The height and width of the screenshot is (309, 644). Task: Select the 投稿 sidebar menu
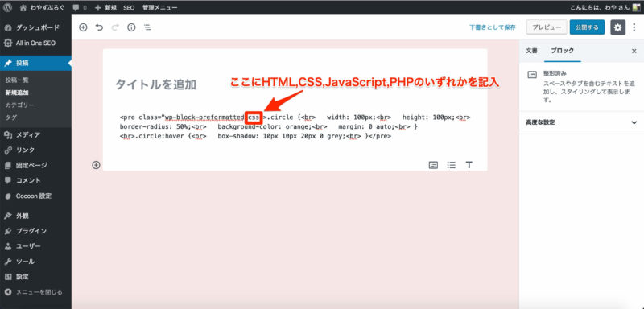click(x=35, y=64)
